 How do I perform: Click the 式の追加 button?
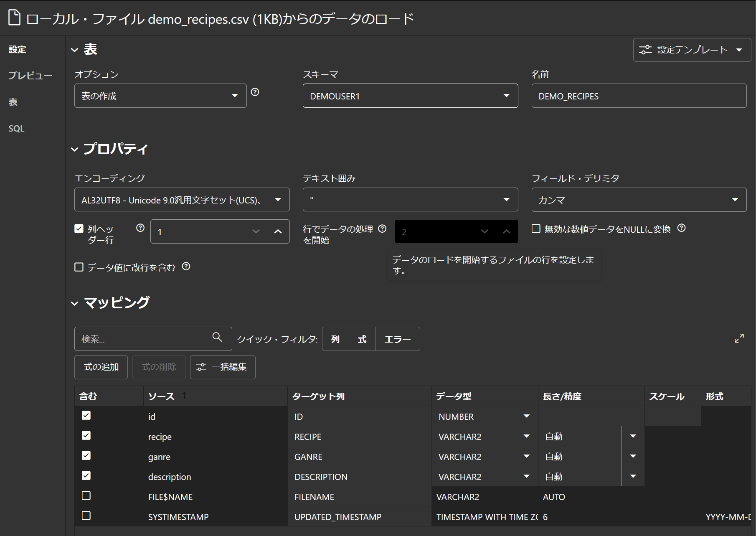101,367
